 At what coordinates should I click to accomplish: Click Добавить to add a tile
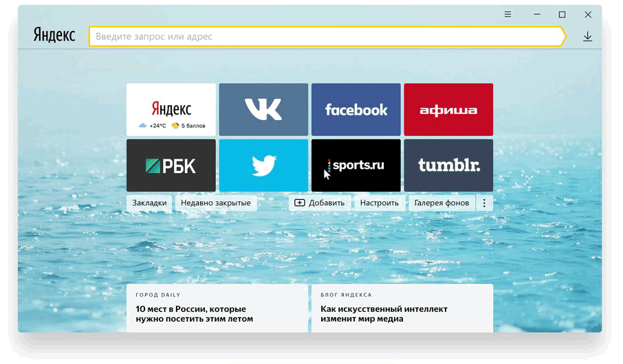[x=320, y=203]
